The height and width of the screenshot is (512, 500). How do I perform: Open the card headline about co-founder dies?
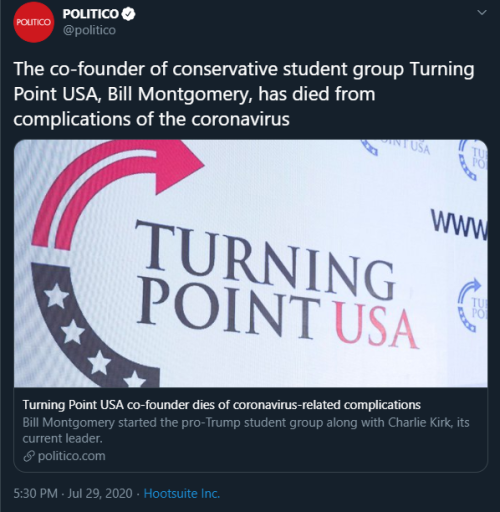222,405
